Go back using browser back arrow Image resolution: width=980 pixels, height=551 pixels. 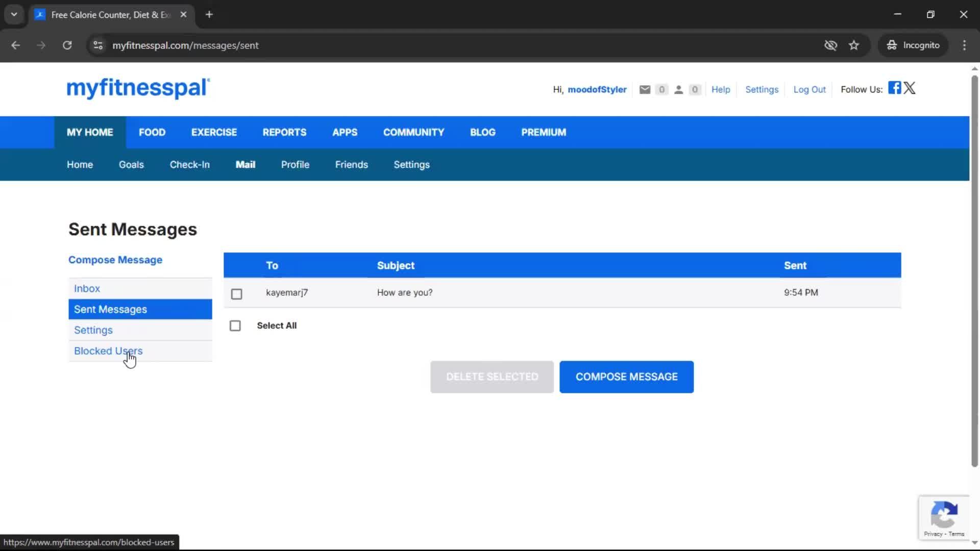coord(15,45)
